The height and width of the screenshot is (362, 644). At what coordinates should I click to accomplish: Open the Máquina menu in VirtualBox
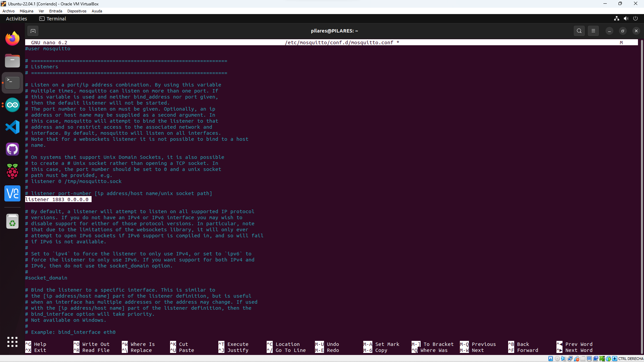coord(26,11)
